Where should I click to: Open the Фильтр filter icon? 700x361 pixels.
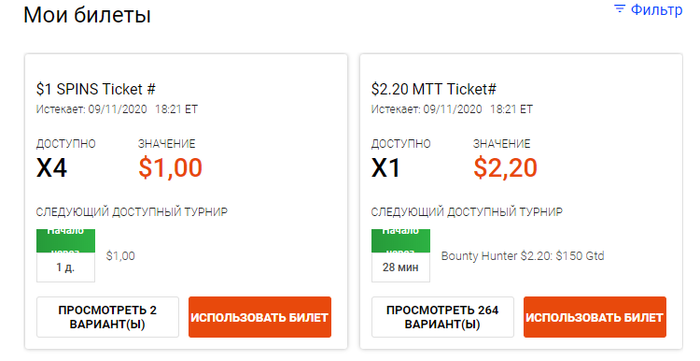click(x=619, y=8)
